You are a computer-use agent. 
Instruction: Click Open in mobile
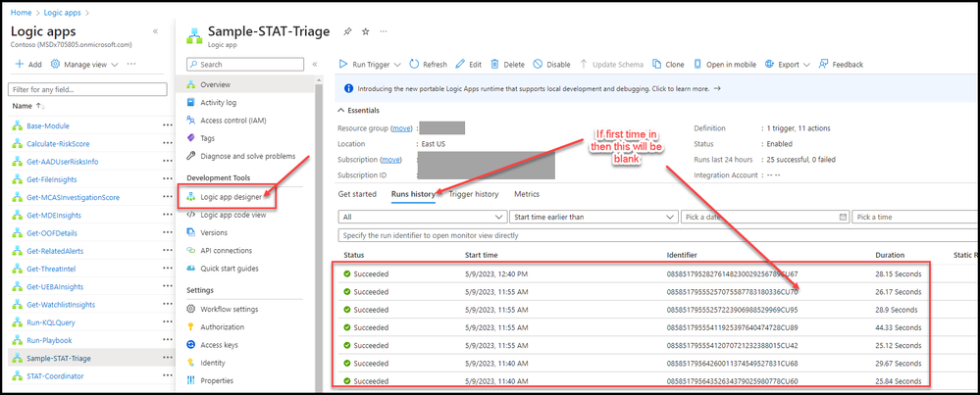pyautogui.click(x=725, y=65)
